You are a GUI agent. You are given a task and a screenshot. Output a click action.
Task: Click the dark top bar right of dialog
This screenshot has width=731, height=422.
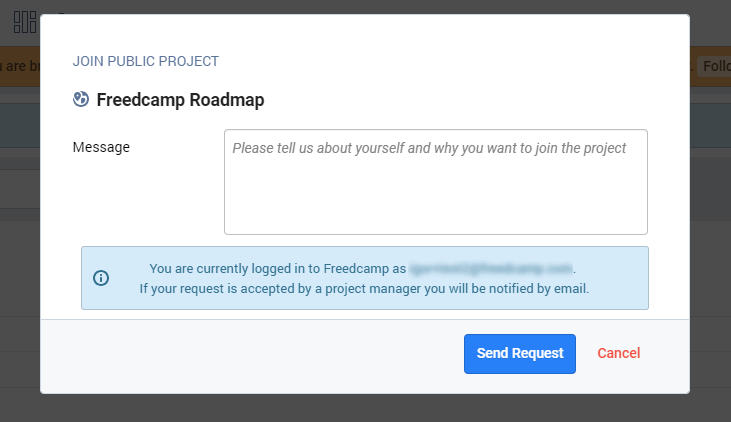pyautogui.click(x=710, y=22)
